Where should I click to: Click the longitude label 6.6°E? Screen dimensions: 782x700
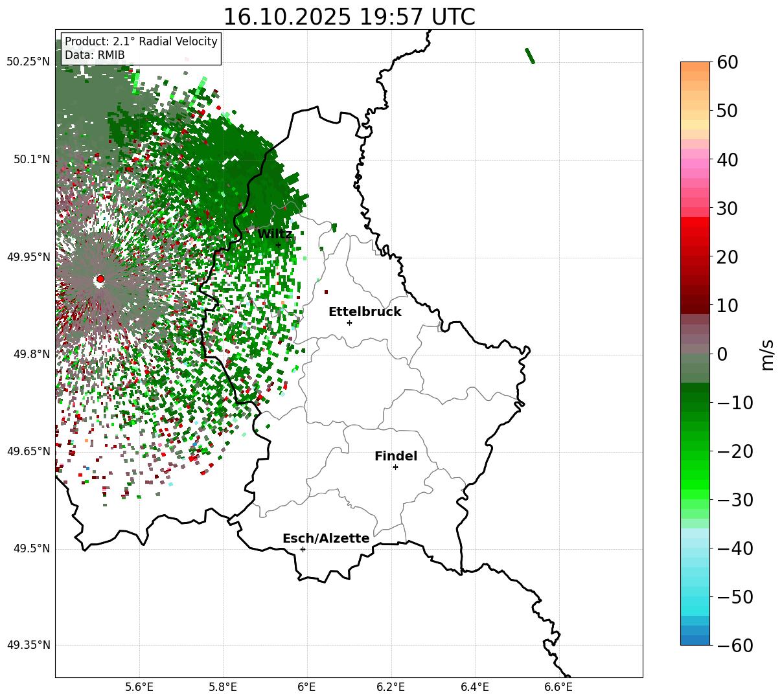point(558,687)
